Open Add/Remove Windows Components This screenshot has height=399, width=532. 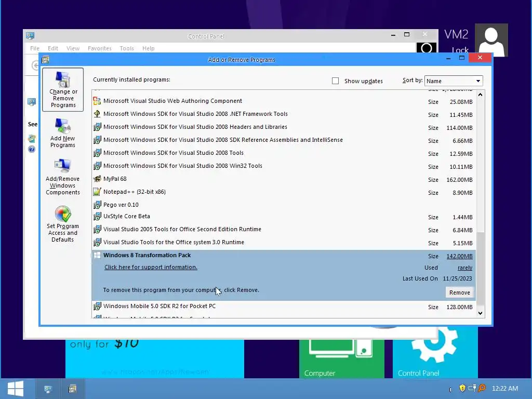tap(63, 177)
